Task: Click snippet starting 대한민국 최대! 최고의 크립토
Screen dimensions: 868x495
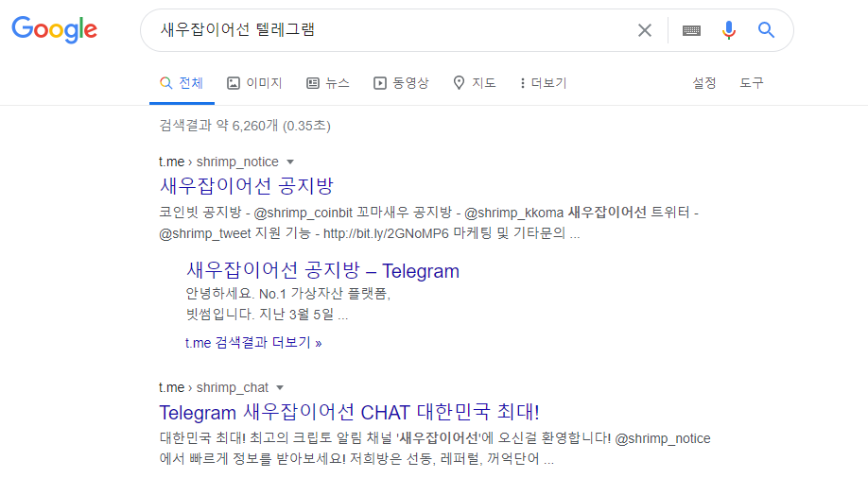Action: coord(435,449)
